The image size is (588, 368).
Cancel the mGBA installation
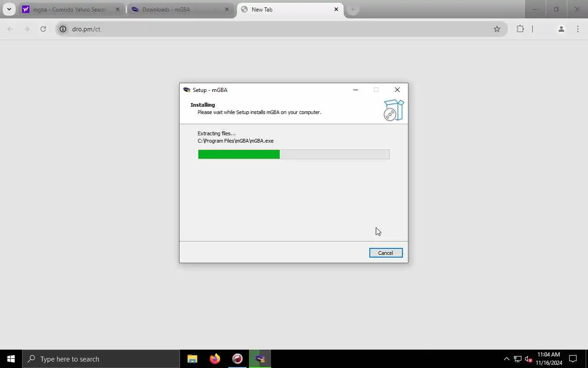(x=386, y=253)
